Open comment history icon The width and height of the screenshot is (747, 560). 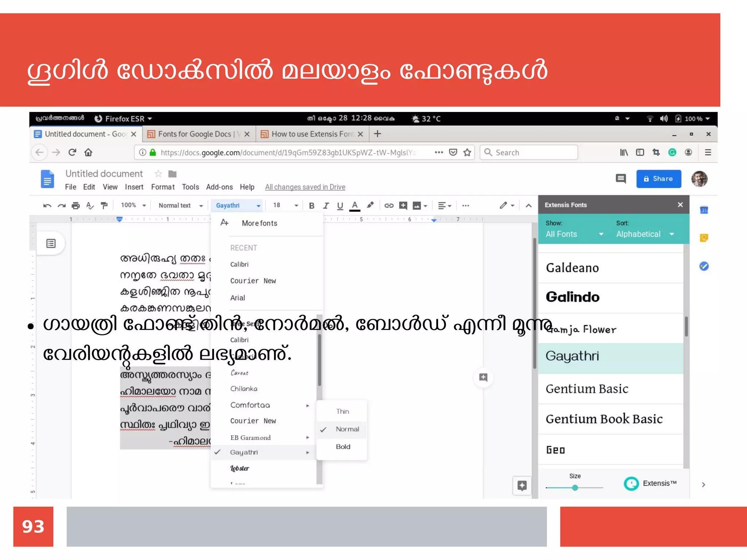point(620,179)
